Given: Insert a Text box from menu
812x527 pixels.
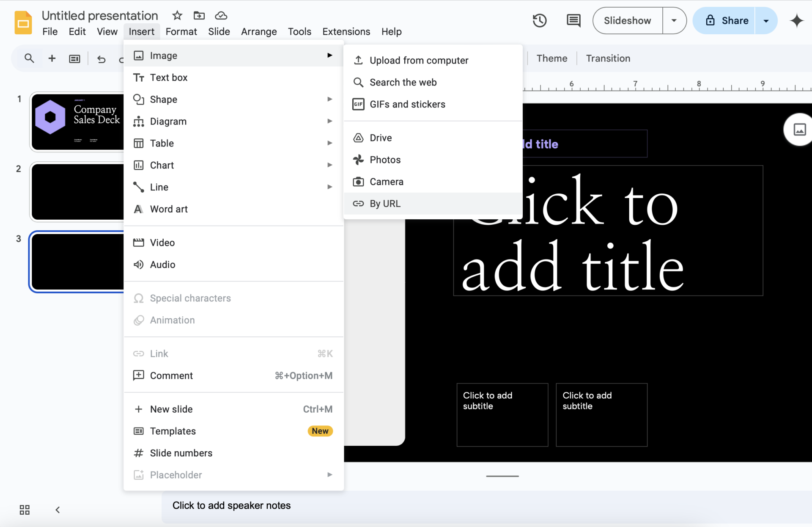Looking at the screenshot, I should pyautogui.click(x=233, y=77).
